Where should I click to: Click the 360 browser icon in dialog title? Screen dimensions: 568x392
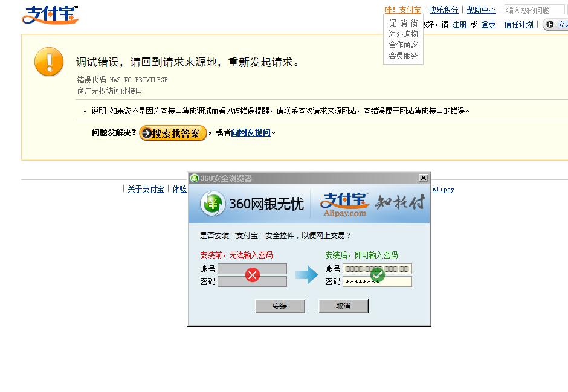click(x=195, y=178)
